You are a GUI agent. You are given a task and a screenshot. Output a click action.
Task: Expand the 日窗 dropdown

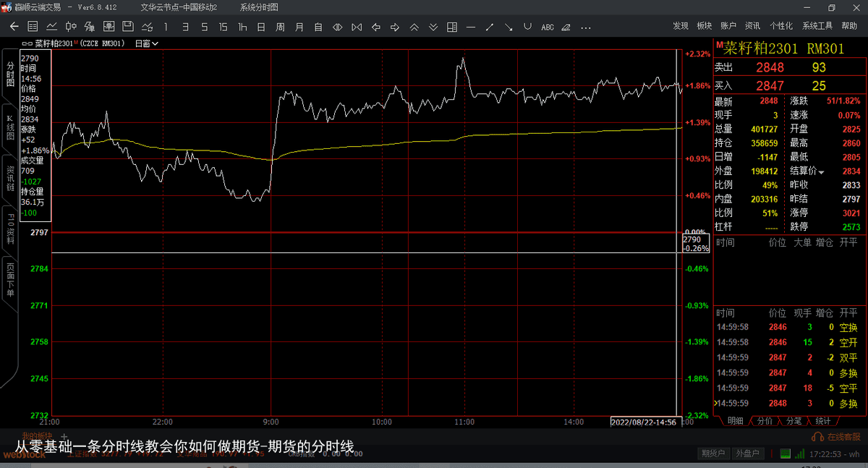(x=147, y=43)
